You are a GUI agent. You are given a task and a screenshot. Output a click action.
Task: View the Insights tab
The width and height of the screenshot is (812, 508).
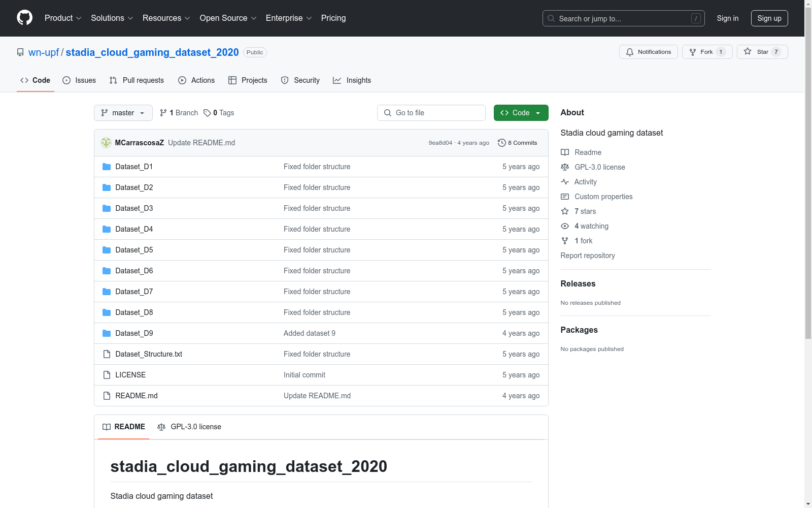tap(352, 80)
